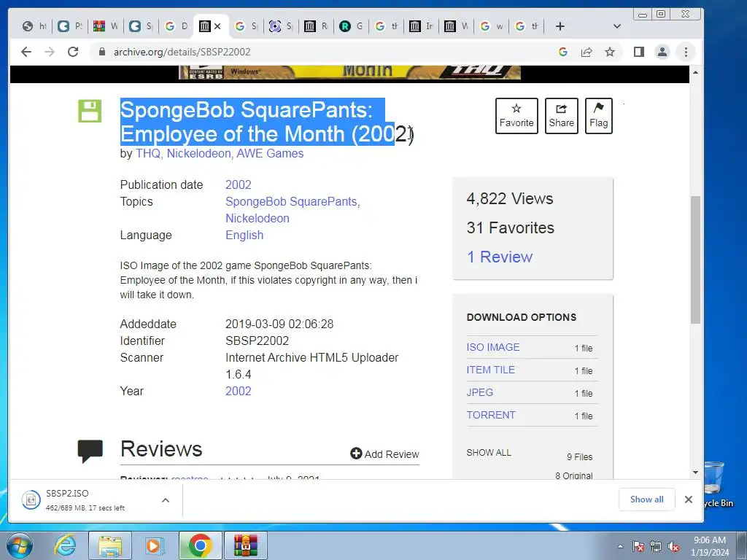
Task: Click the page vertical scrollbar thumb
Action: pos(695,260)
